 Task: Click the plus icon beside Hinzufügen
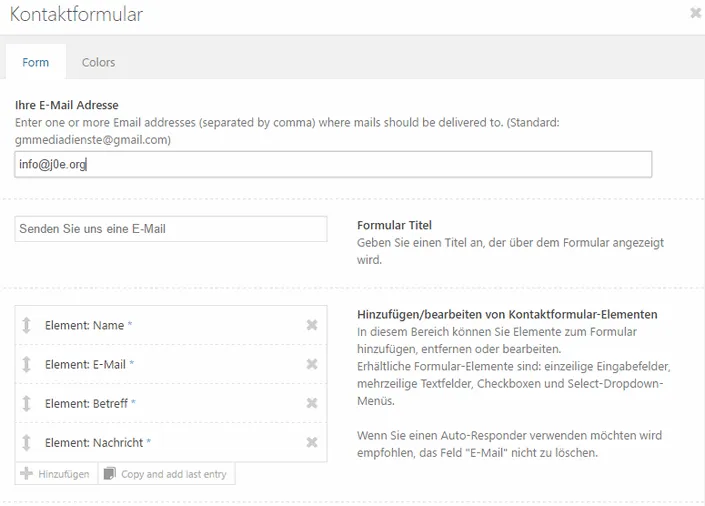pos(27,473)
